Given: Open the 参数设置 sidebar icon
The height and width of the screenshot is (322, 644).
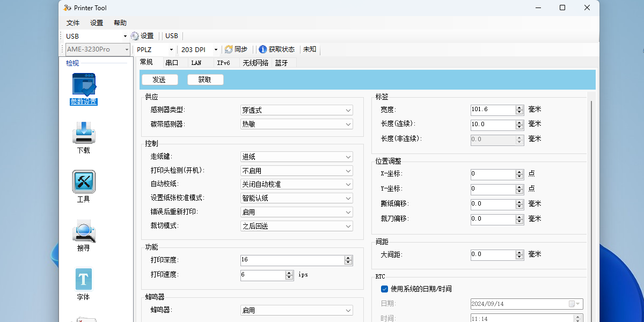Looking at the screenshot, I should coord(84,85).
